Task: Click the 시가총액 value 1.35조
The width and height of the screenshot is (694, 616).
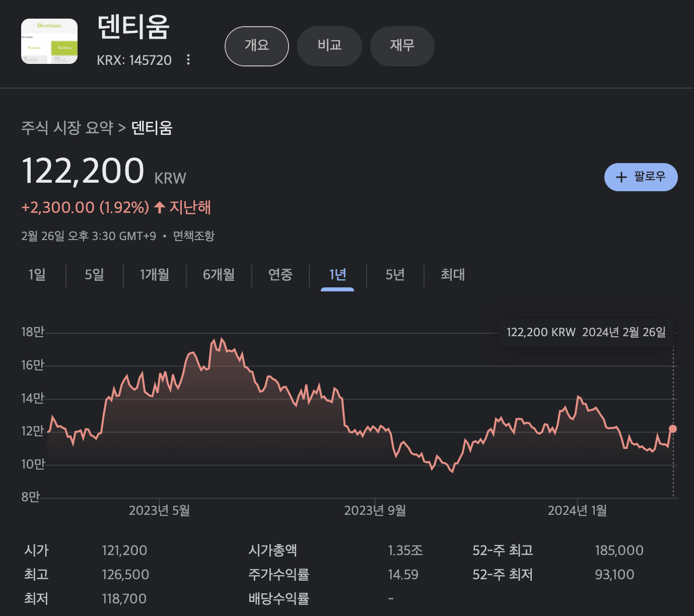Action: pos(405,551)
